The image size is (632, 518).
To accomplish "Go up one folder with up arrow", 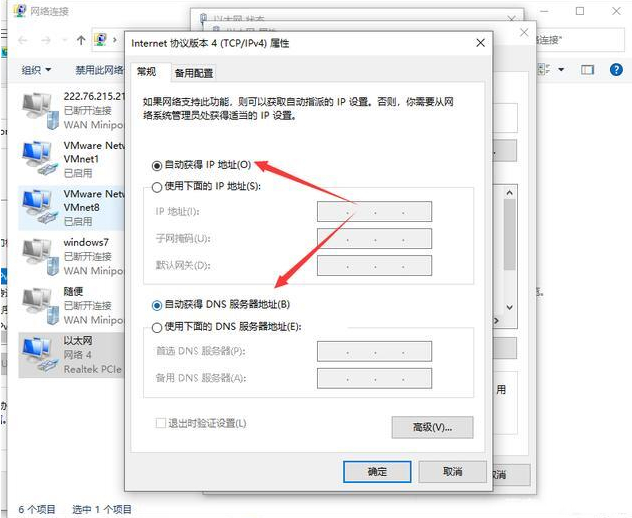I will coord(81,40).
